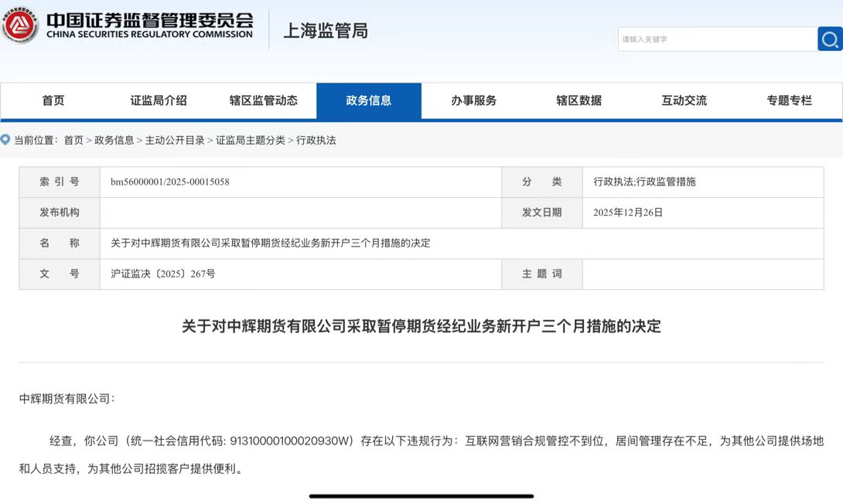Image resolution: width=843 pixels, height=504 pixels.
Task: Switch to the 辖区数据 tab
Action: tap(579, 100)
